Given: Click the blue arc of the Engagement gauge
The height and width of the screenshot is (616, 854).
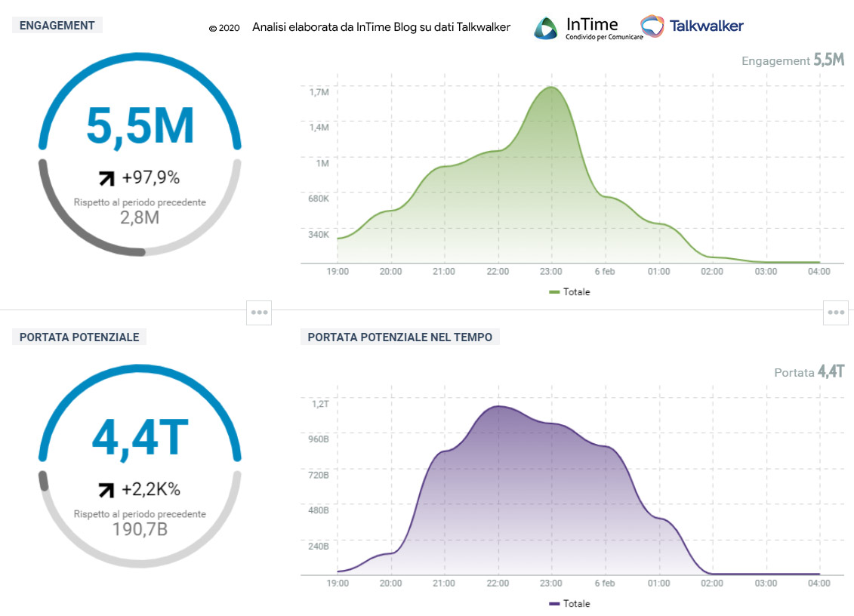Looking at the screenshot, I should (x=140, y=57).
